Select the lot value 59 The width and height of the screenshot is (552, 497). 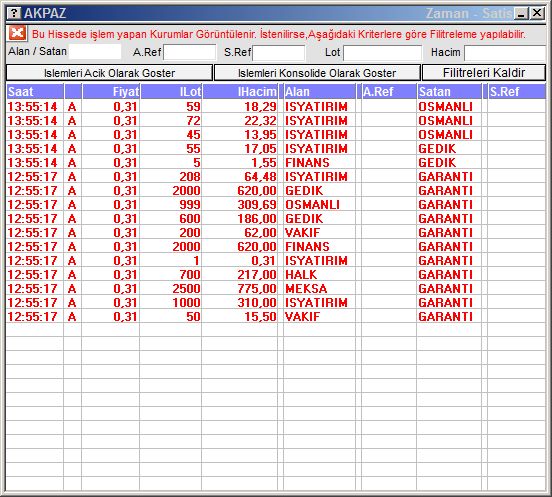pyautogui.click(x=193, y=107)
